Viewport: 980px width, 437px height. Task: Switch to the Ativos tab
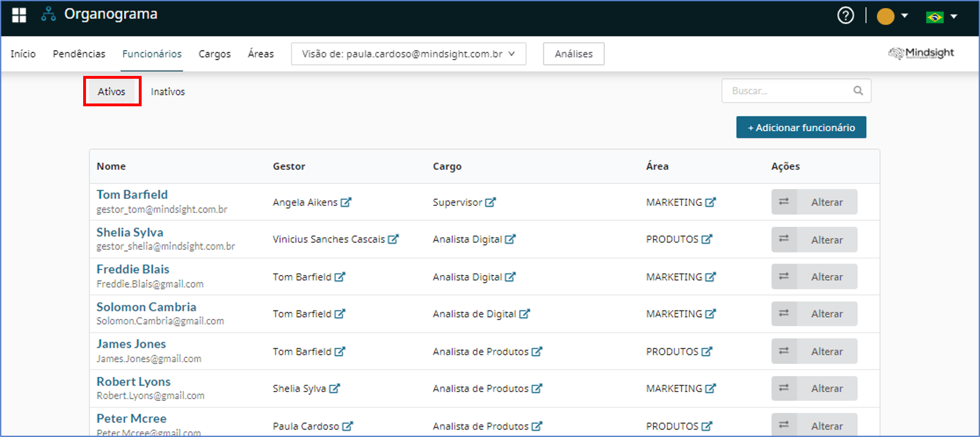pos(112,91)
